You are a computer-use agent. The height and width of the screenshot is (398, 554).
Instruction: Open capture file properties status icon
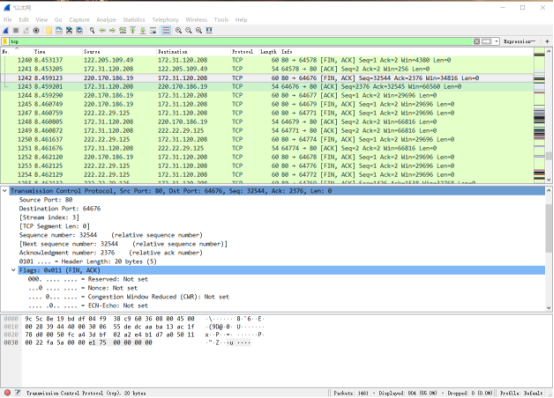click(18, 393)
